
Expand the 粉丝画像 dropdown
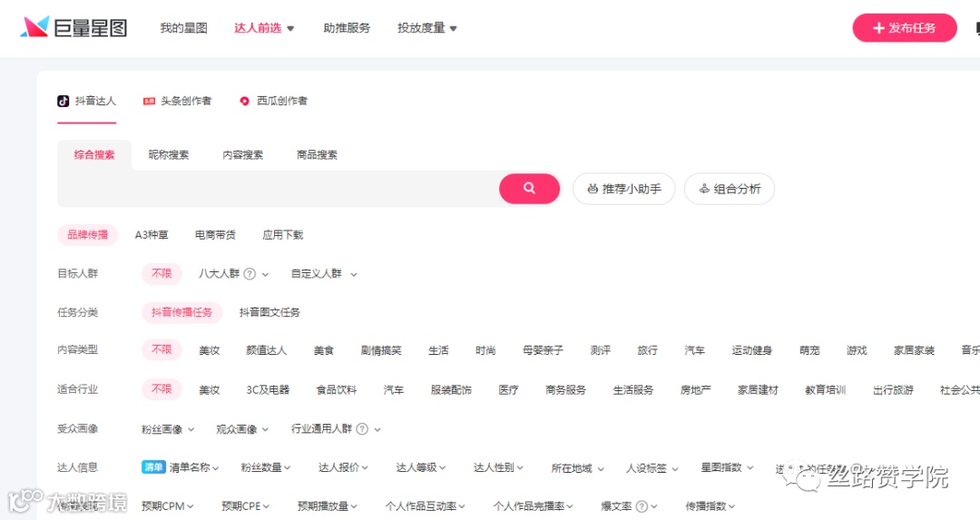(168, 429)
